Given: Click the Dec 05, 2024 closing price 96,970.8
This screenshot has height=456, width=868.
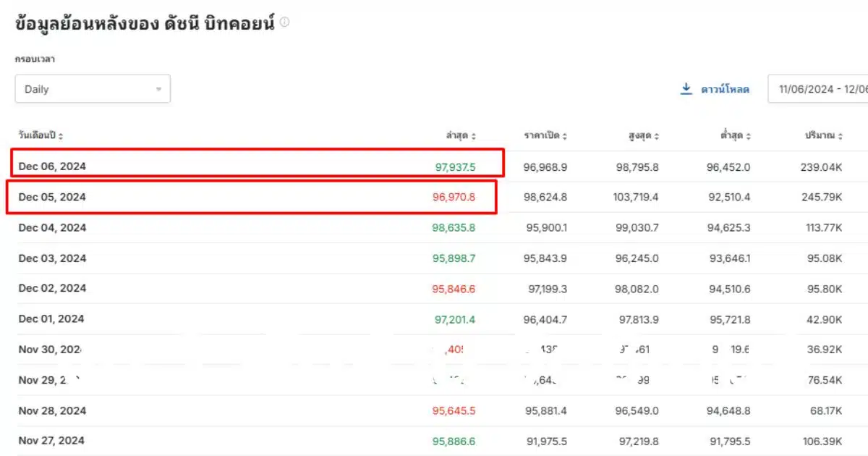Looking at the screenshot, I should (454, 197).
